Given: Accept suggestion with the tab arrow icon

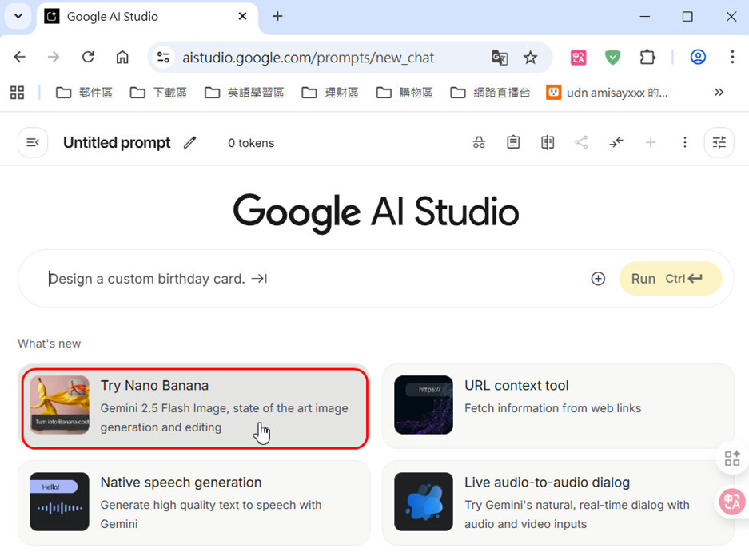Looking at the screenshot, I should tap(259, 279).
